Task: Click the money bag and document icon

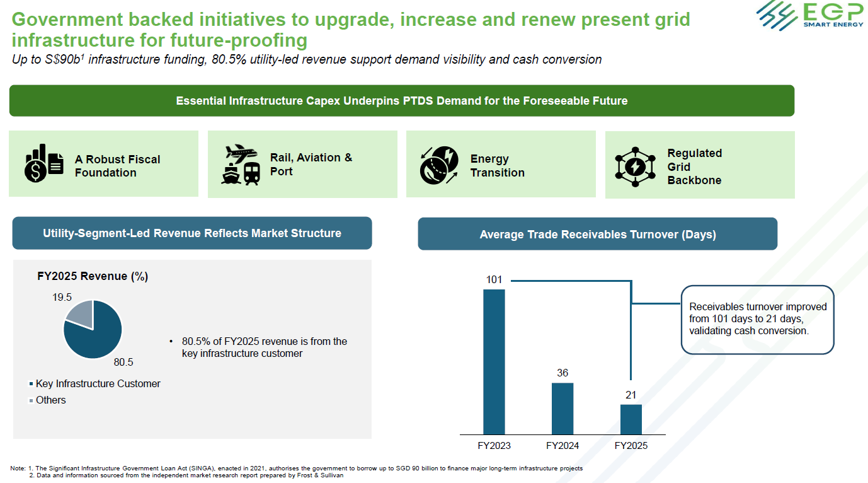Action: tap(44, 163)
